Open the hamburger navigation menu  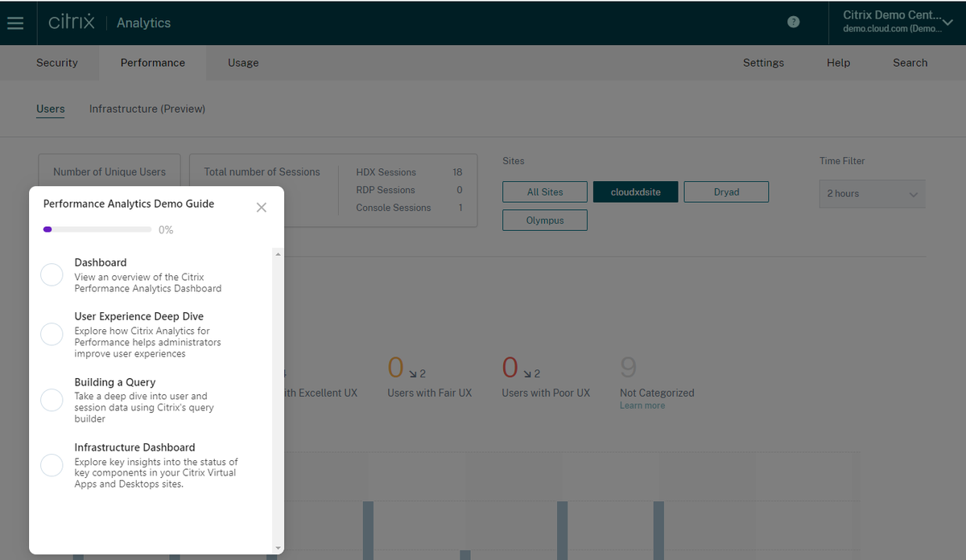point(15,23)
